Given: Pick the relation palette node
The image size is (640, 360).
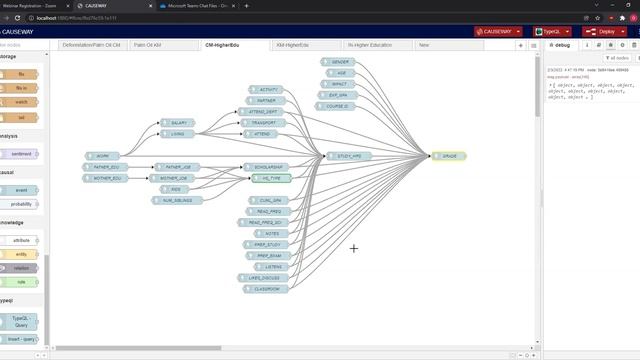Looking at the screenshot, I should pos(19,268).
